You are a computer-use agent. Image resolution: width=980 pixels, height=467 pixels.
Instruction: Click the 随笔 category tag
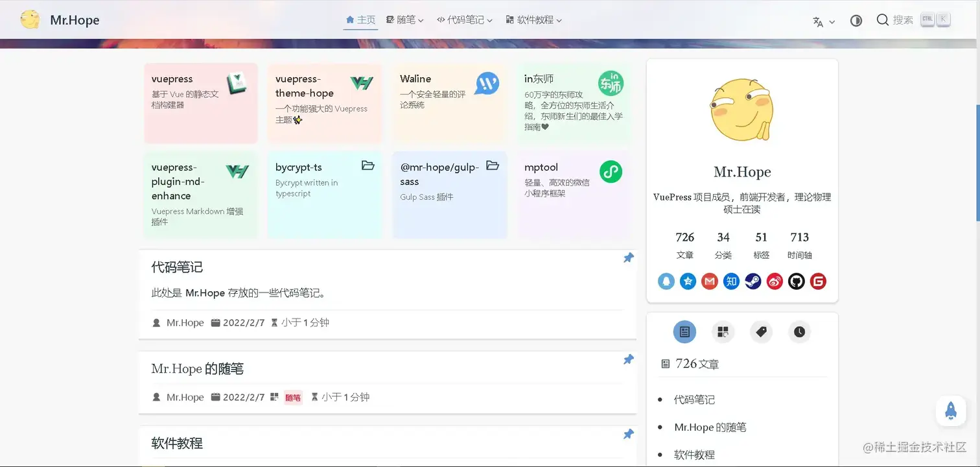(293, 398)
